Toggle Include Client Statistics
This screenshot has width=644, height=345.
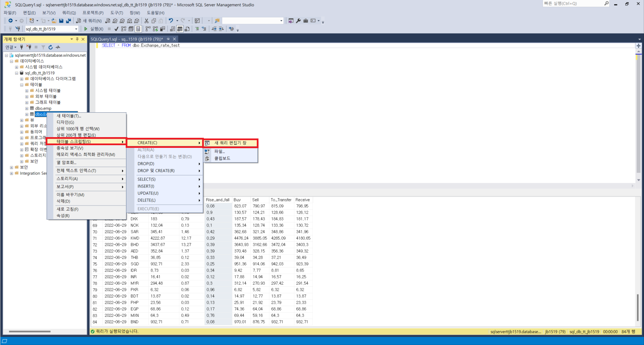coord(163,29)
